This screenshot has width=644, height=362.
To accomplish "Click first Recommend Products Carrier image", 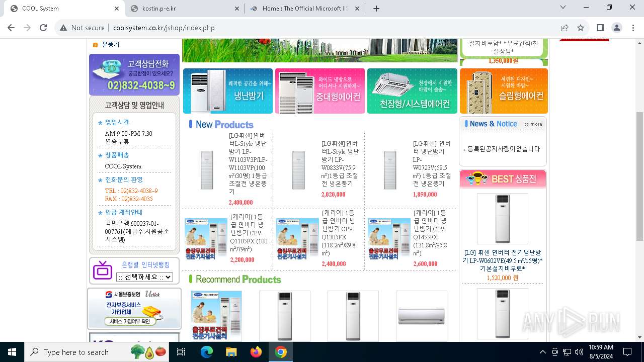I will (x=216, y=316).
